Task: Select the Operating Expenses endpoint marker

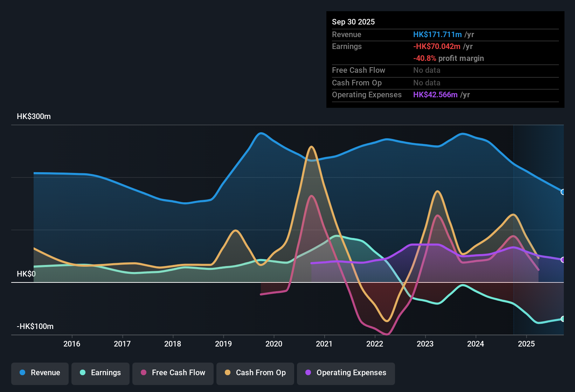Action: tap(562, 260)
